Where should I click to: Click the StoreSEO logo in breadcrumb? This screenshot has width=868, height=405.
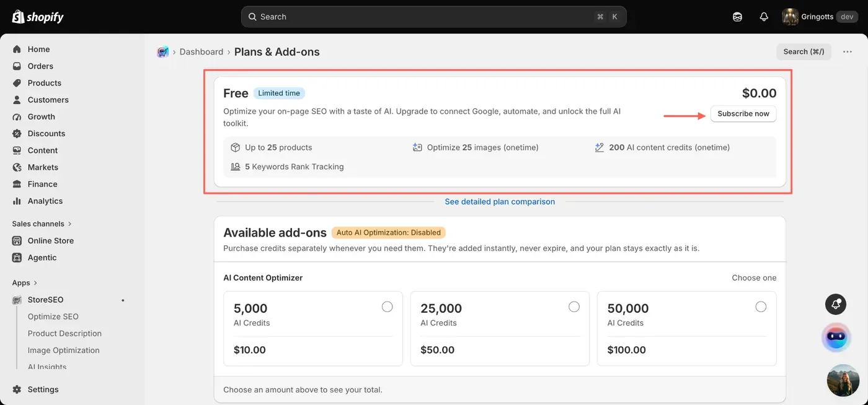tap(163, 52)
